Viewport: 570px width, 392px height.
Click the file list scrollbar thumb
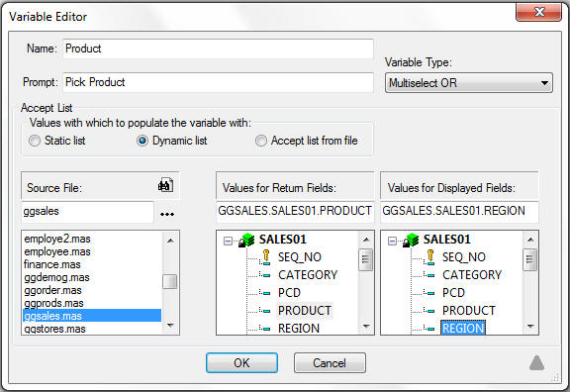pyautogui.click(x=170, y=282)
